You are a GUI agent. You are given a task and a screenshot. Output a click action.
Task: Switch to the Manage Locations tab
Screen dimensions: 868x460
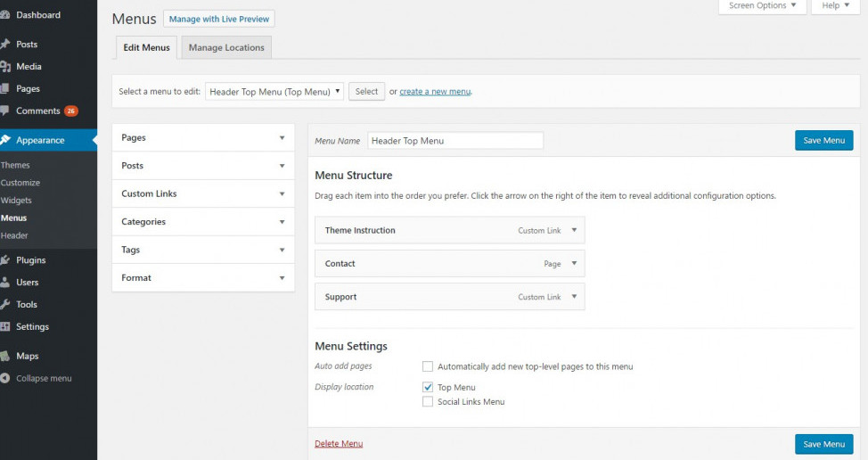pos(226,47)
